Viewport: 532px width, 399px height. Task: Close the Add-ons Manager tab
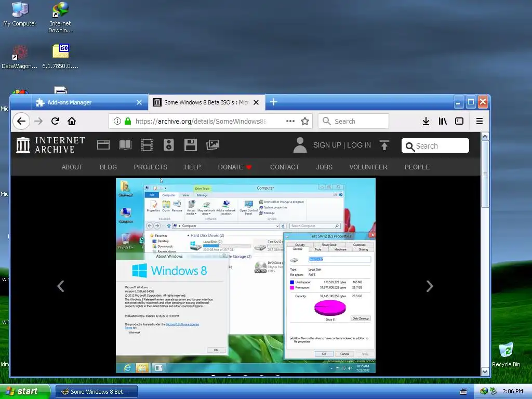coord(139,102)
